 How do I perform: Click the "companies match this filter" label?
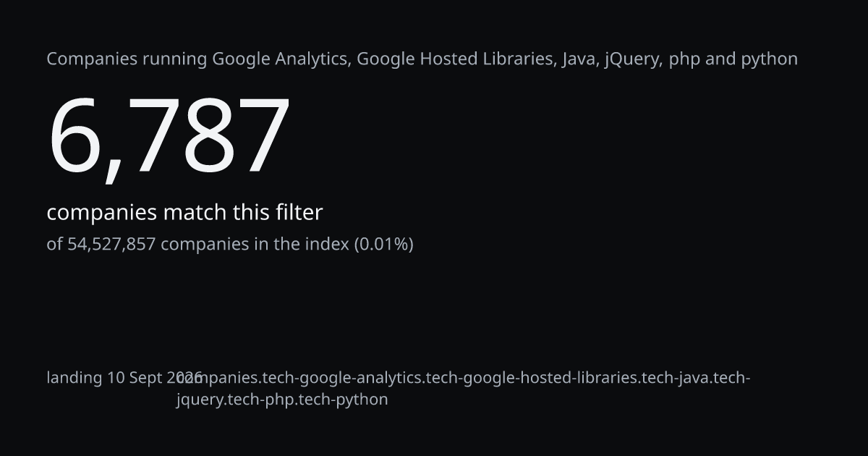pyautogui.click(x=184, y=213)
